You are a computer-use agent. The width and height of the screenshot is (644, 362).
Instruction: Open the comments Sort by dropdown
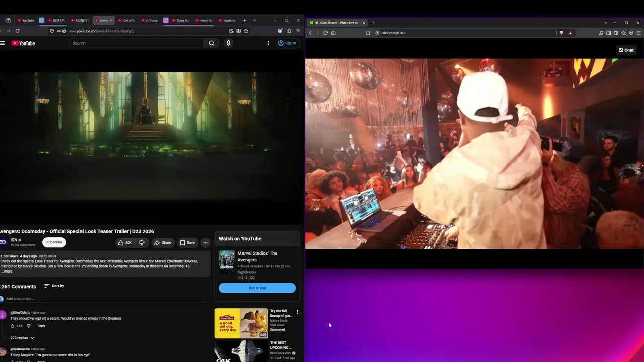click(54, 286)
